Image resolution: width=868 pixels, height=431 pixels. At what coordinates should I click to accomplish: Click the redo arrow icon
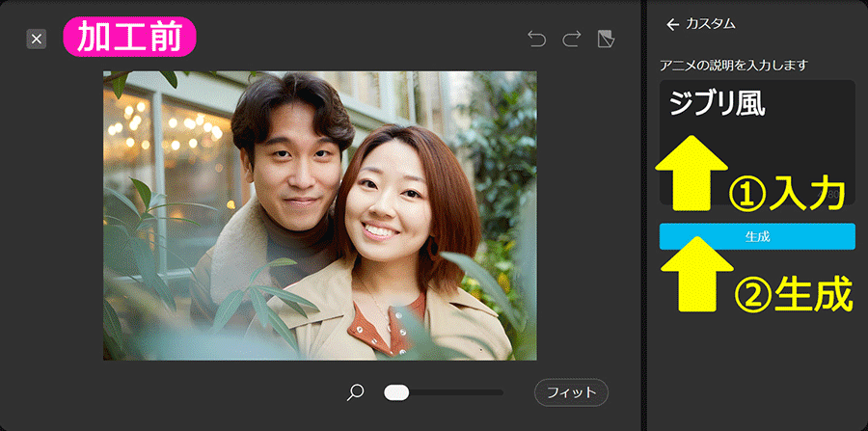click(x=571, y=39)
